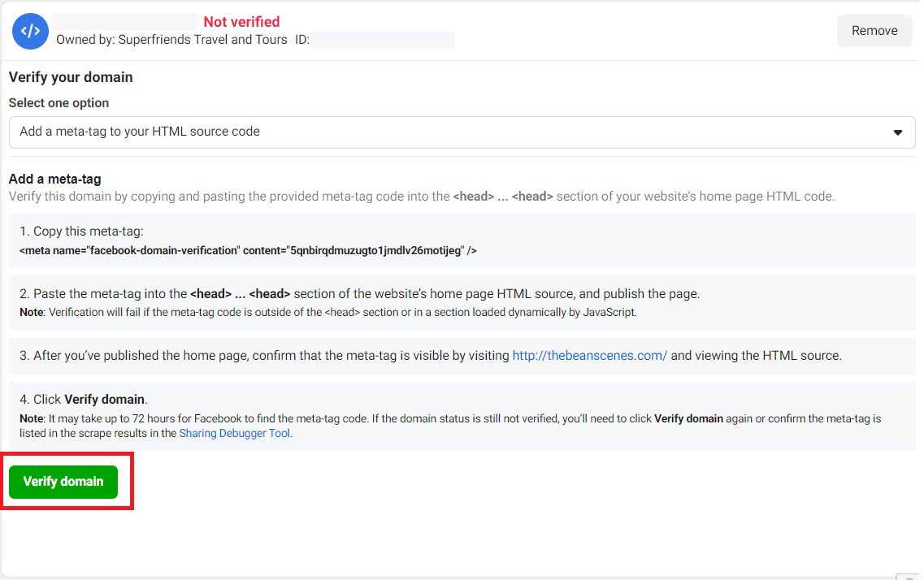Click the Add a meta-tag heading
The height and width of the screenshot is (580, 924).
54,179
